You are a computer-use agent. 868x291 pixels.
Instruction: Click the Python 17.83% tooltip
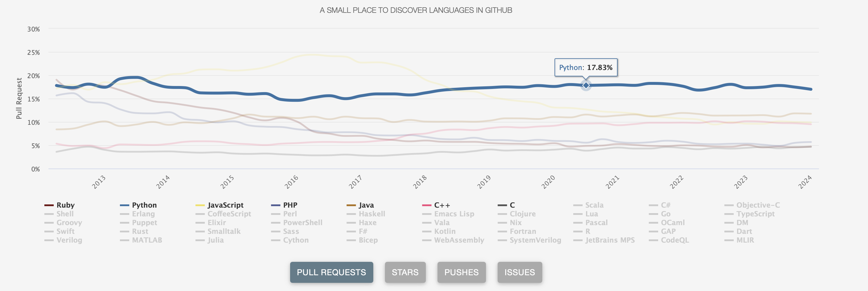point(586,67)
